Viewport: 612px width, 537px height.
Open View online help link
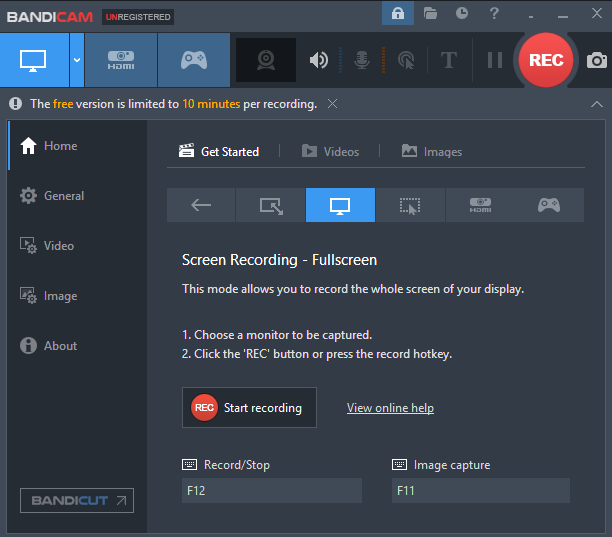pyautogui.click(x=390, y=408)
